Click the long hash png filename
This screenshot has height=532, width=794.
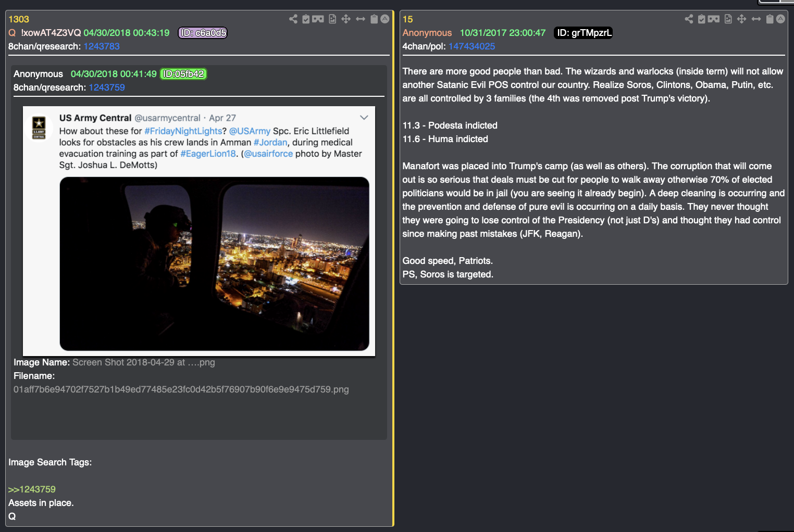[x=181, y=389]
